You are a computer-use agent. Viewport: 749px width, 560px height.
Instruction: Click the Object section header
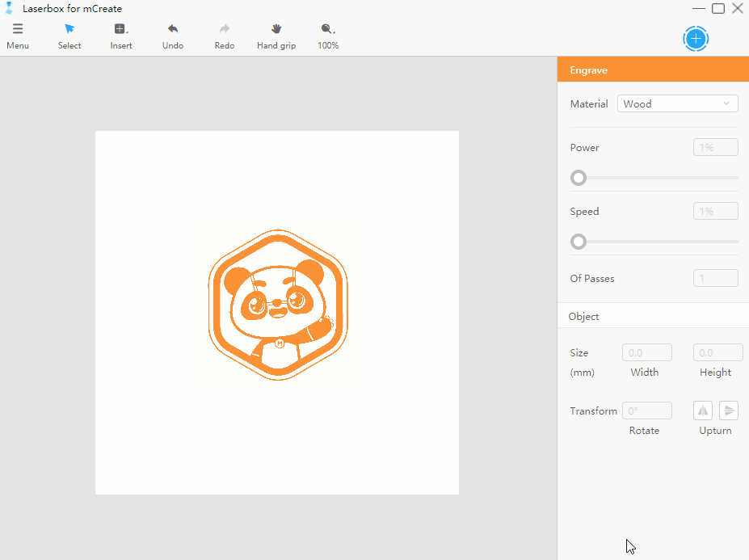[653, 316]
